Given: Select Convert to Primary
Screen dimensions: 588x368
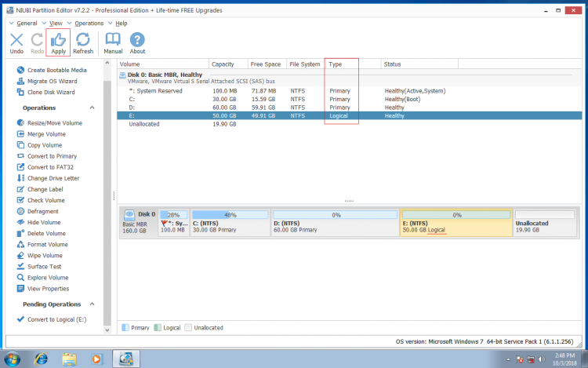Looking at the screenshot, I should [47, 156].
